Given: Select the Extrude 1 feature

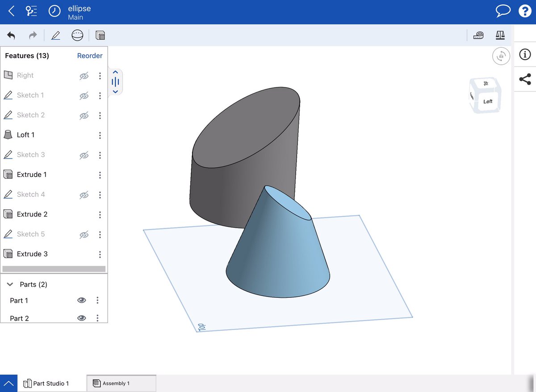Looking at the screenshot, I should [32, 175].
